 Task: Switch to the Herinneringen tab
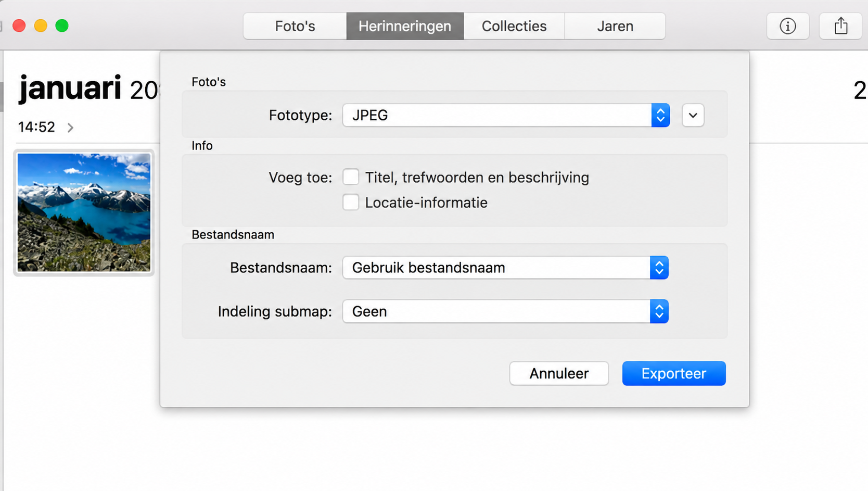pos(405,26)
